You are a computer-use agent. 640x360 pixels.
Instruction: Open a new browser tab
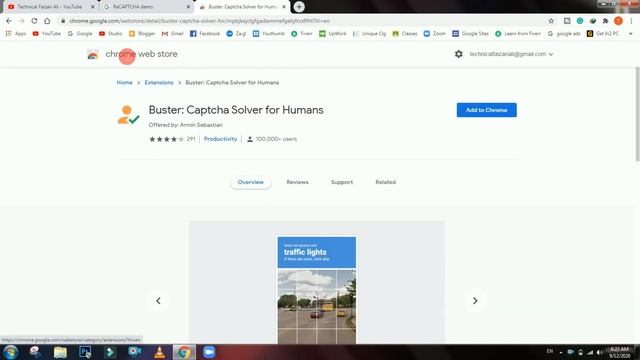[x=299, y=7]
